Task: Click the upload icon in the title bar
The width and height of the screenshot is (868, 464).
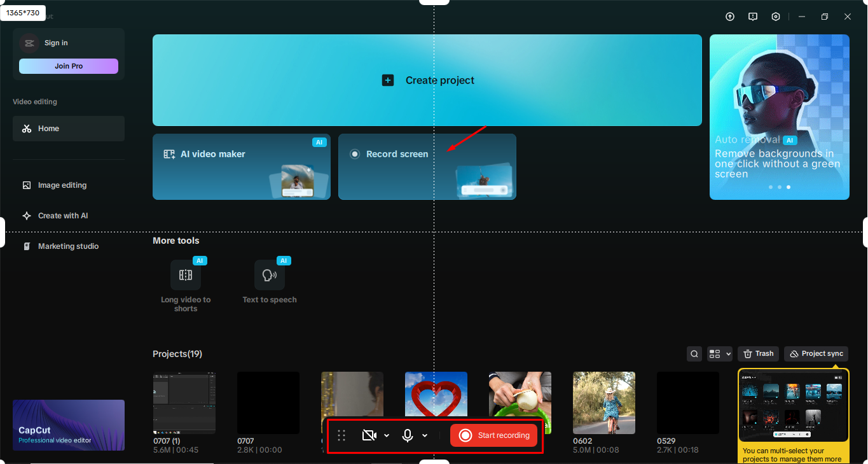Action: coord(730,17)
